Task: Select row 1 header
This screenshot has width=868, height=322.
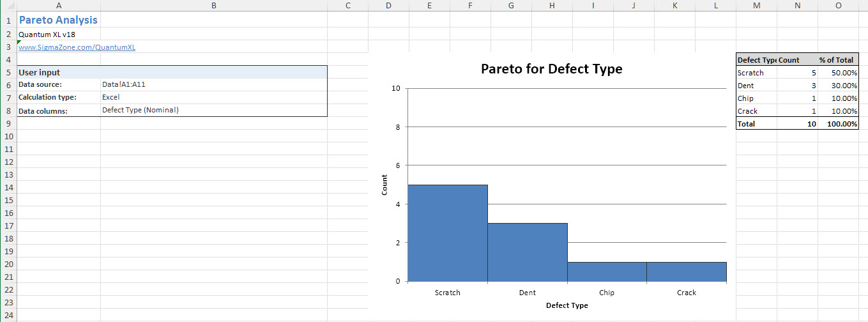Action: (x=8, y=20)
